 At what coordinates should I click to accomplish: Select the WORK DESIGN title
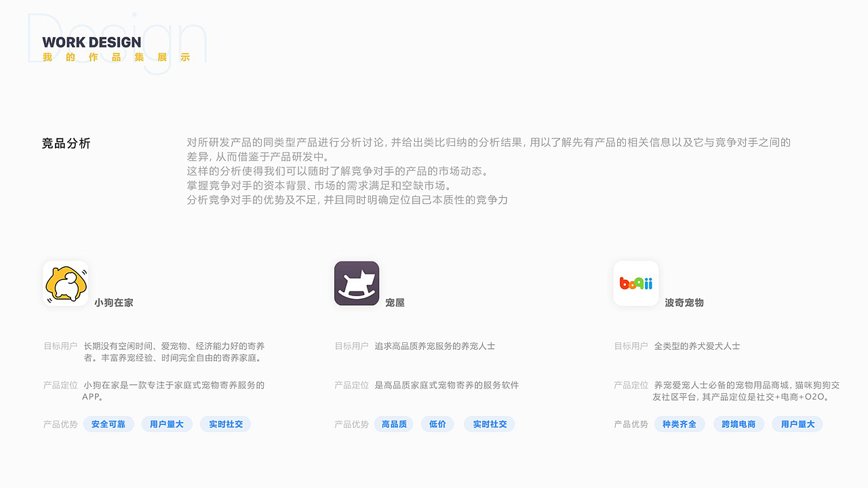[x=91, y=42]
